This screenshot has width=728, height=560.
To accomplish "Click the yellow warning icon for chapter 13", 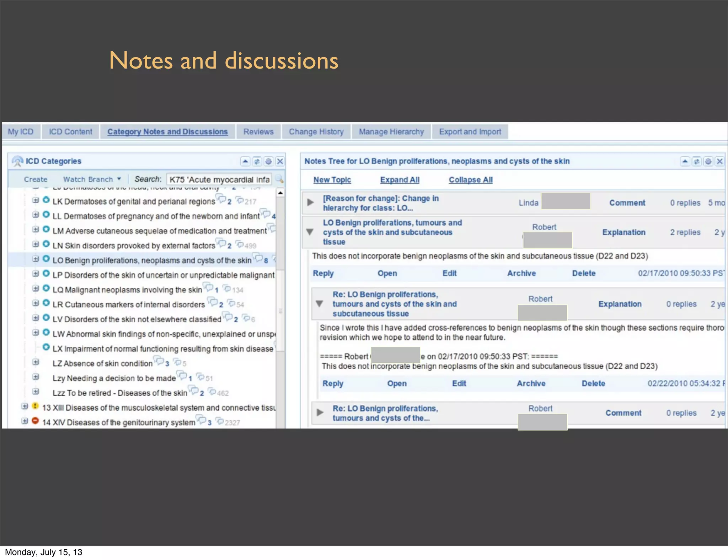I will [35, 406].
